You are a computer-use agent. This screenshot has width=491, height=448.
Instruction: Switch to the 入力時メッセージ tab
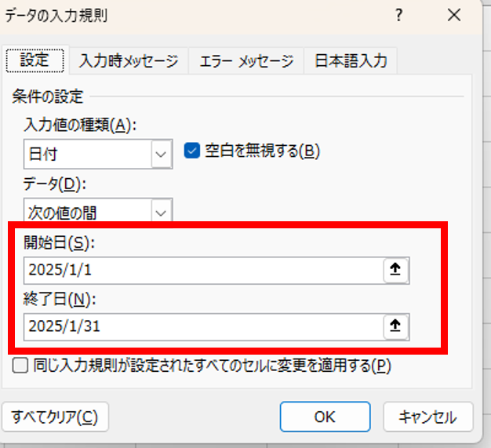(129, 60)
